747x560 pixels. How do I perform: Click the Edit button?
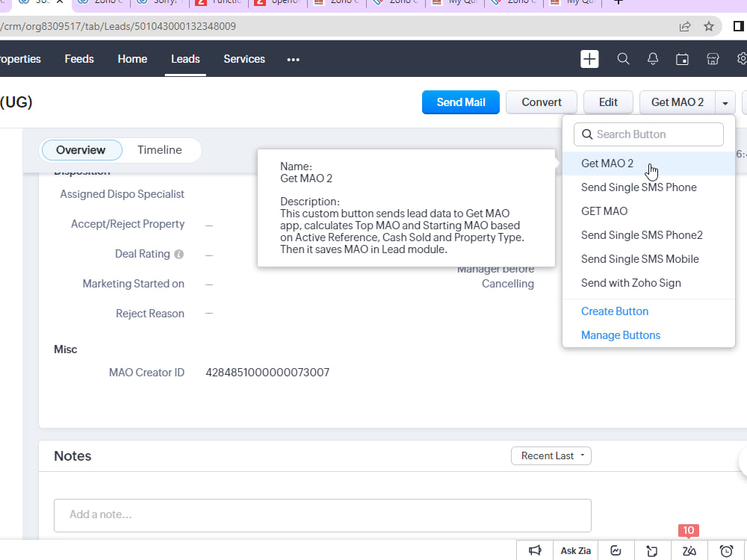[x=608, y=102]
